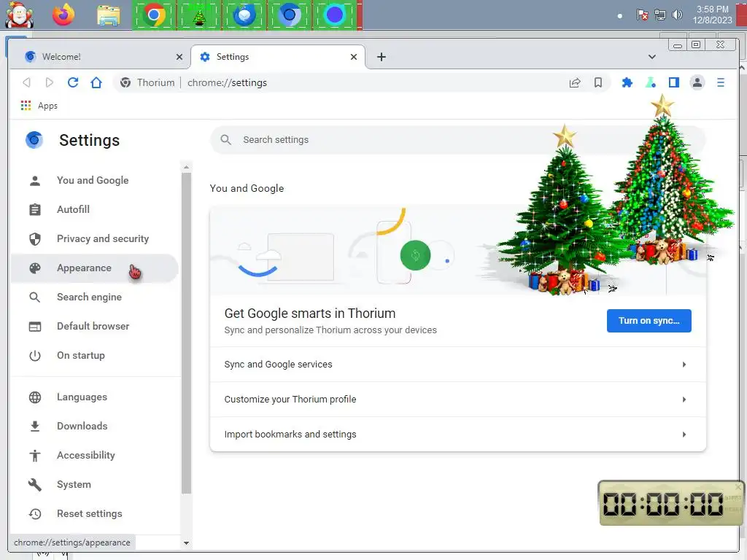Screen dimensions: 747x560
Task: Click the sidebar scrollbar thumb
Action: 186,333
